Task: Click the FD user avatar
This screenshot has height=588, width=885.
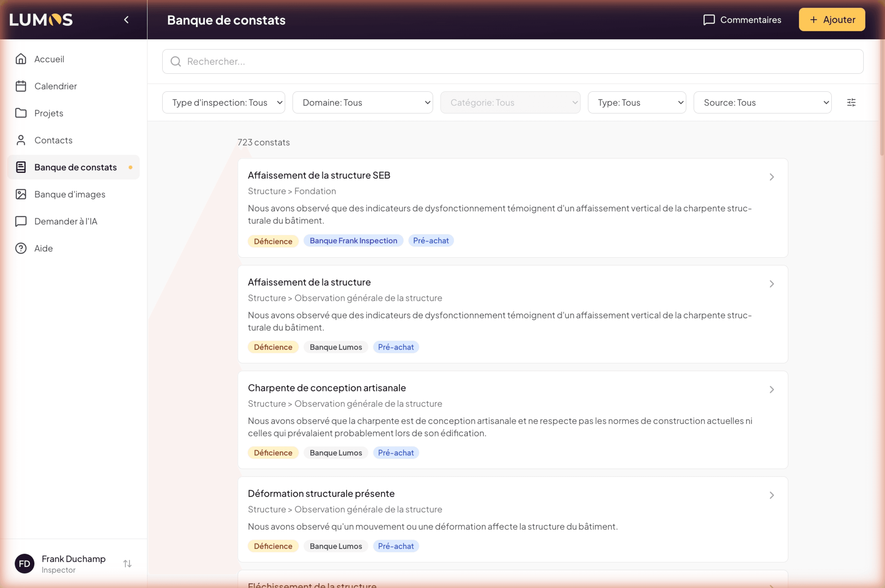Action: click(24, 563)
